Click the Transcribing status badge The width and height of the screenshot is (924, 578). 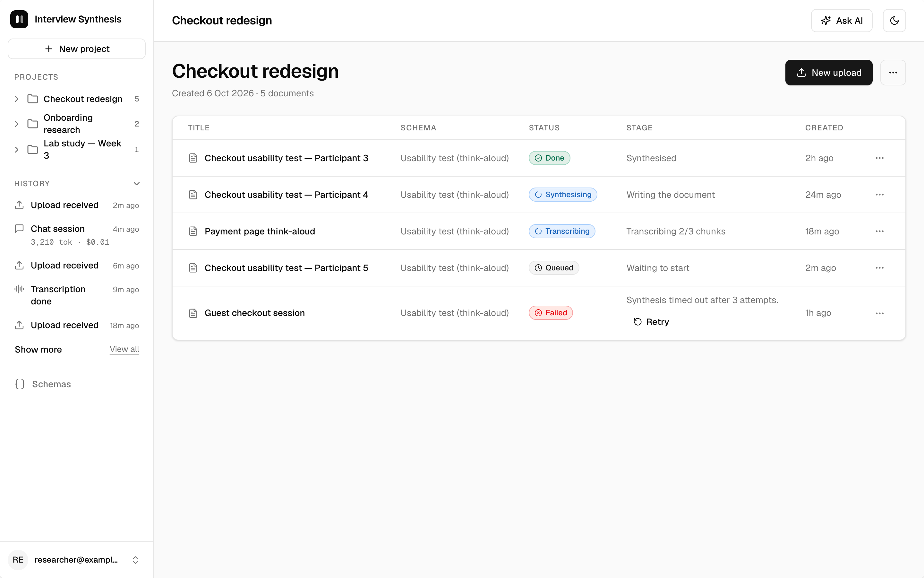click(x=562, y=232)
